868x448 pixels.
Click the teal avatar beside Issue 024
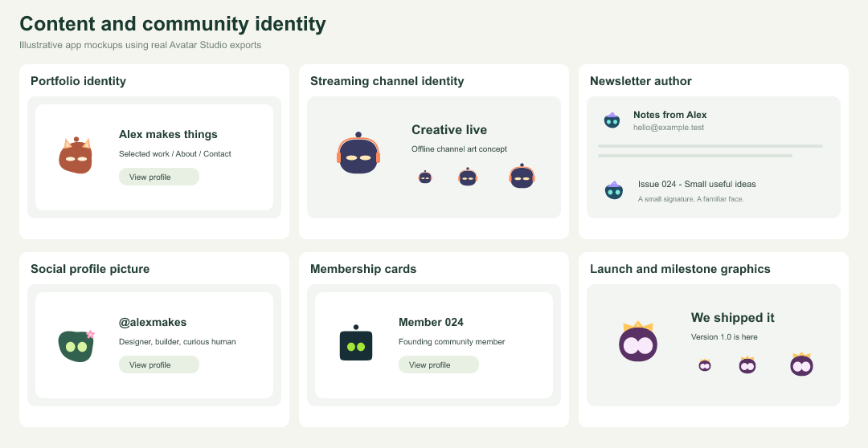pos(614,190)
